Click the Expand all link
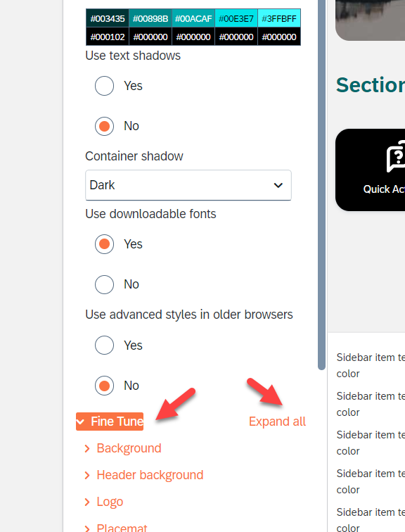 pos(277,422)
